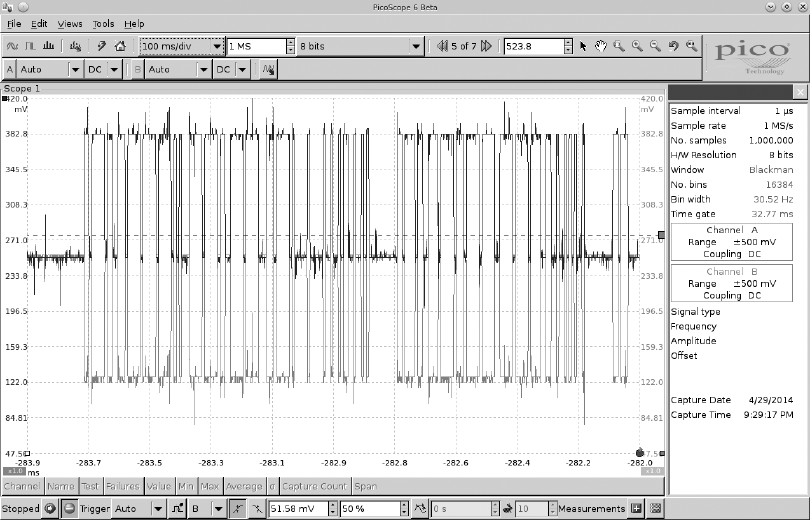Click the 'Bin width' property row
Image resolution: width=810 pixels, height=520 pixels.
click(731, 199)
